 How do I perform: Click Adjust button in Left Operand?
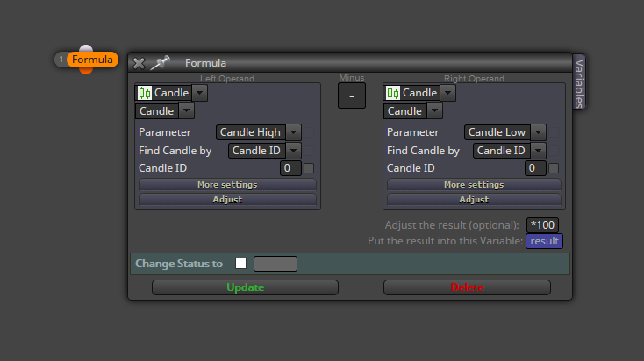(x=227, y=200)
